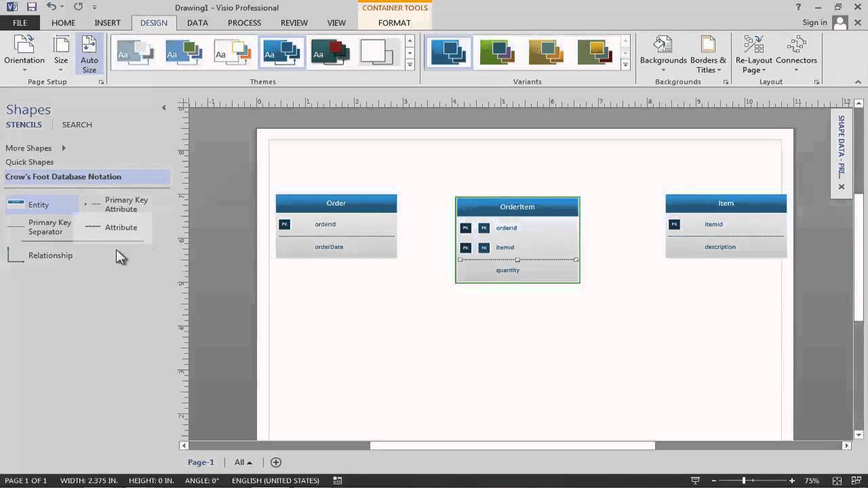The image size is (868, 488).
Task: Apply the plain white outline theme thumbnail
Action: click(x=378, y=52)
